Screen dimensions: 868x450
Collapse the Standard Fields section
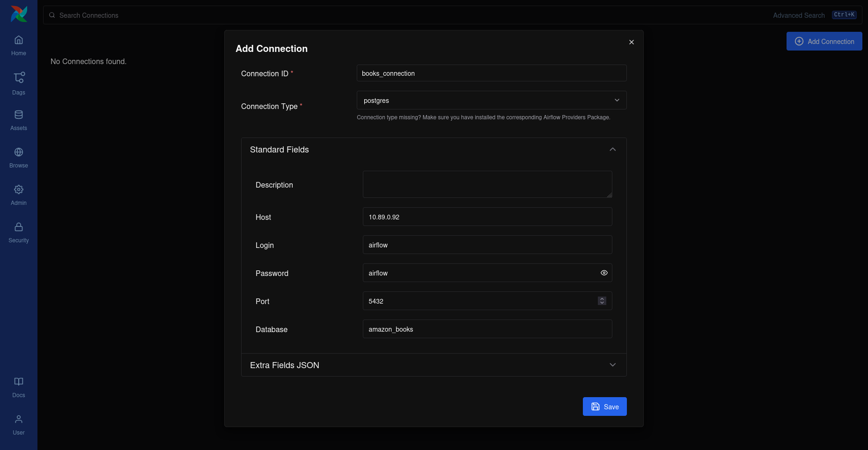pos(434,150)
